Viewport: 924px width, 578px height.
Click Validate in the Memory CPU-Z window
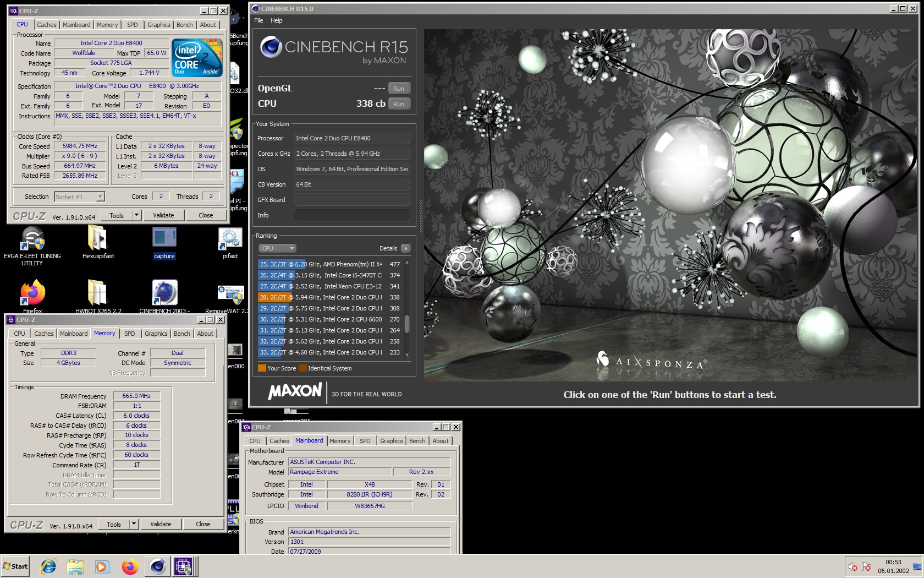pos(161,524)
